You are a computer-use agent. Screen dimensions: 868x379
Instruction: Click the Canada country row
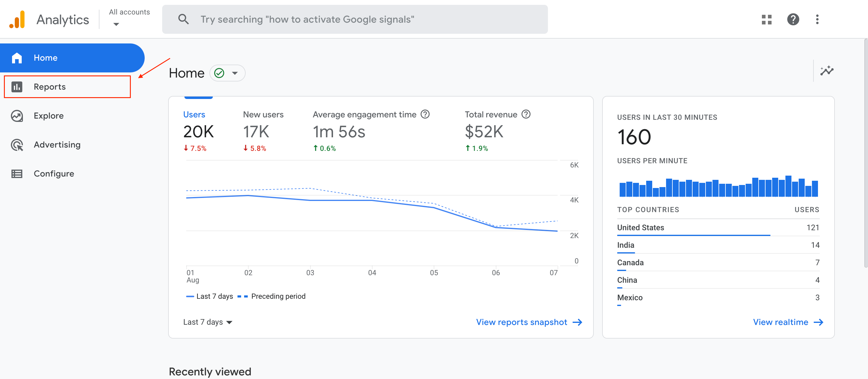pyautogui.click(x=718, y=263)
